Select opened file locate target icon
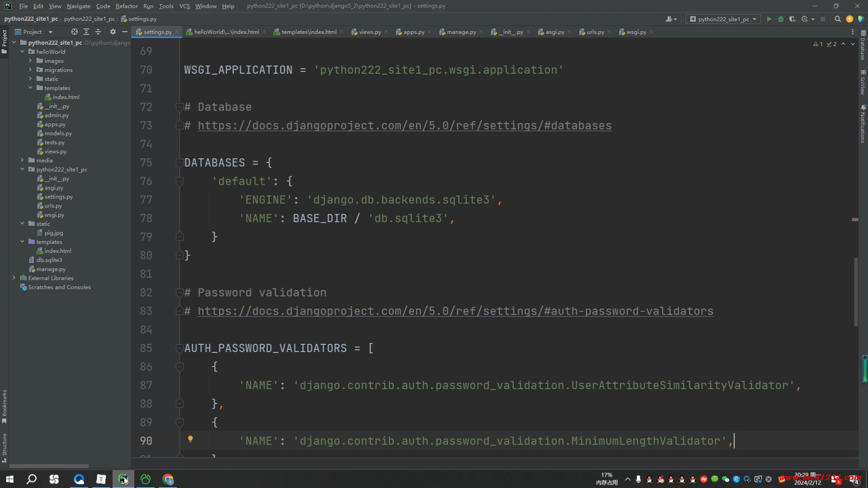The width and height of the screenshot is (868, 488). (74, 32)
